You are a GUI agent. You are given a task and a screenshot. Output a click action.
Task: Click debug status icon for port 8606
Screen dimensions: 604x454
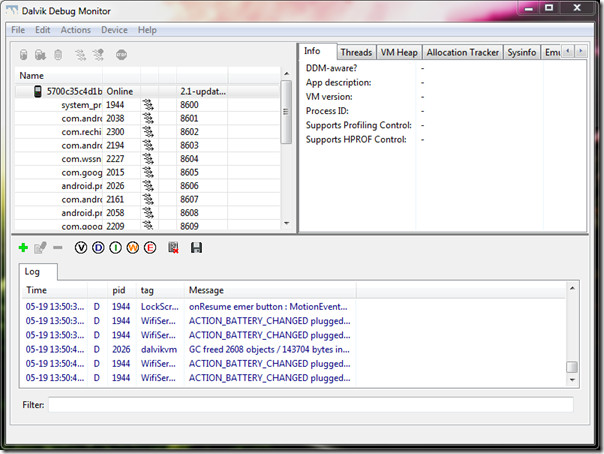tap(148, 186)
